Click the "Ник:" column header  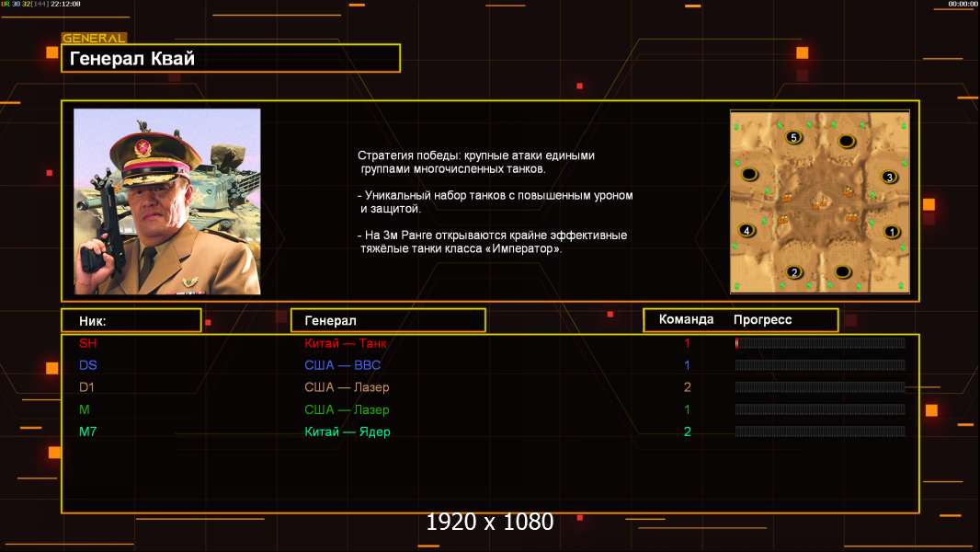131,321
